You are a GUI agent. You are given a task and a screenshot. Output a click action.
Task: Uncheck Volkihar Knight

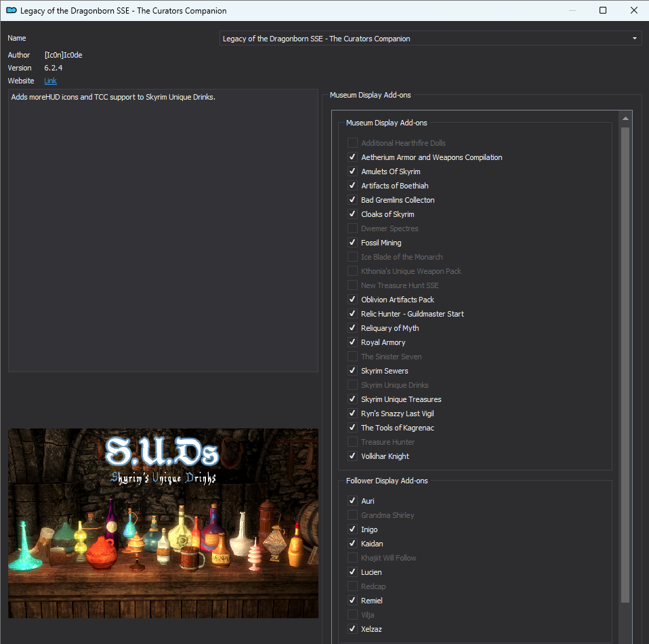[352, 456]
